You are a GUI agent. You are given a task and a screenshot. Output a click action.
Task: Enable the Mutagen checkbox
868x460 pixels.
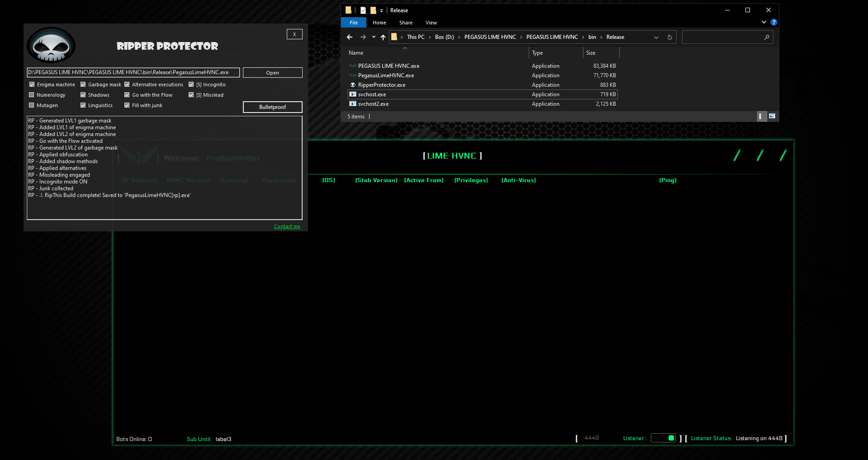(x=32, y=105)
